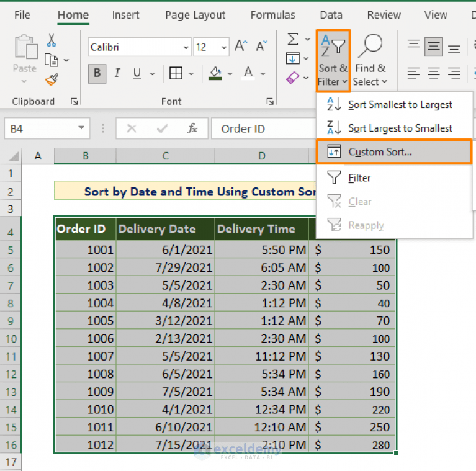Screen dimensions: 476x471
Task: Select column C header
Action: [x=166, y=156]
